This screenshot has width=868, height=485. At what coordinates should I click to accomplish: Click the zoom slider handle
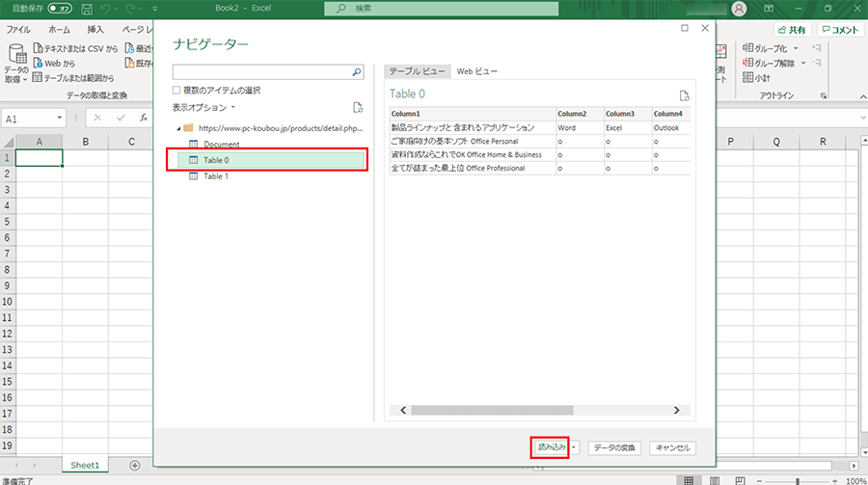click(798, 481)
